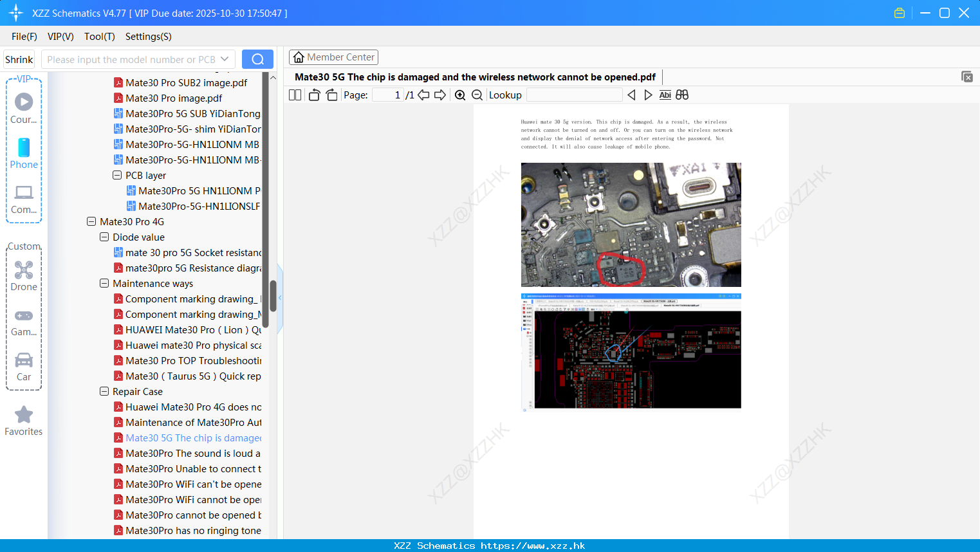Collapse the Diode value node
The width and height of the screenshot is (980, 552).
click(104, 237)
